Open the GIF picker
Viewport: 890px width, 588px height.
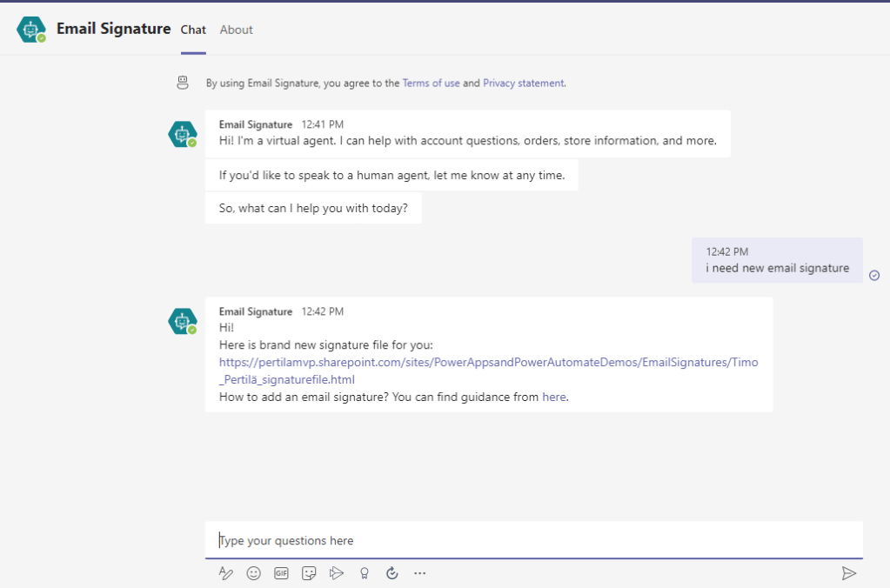[281, 573]
